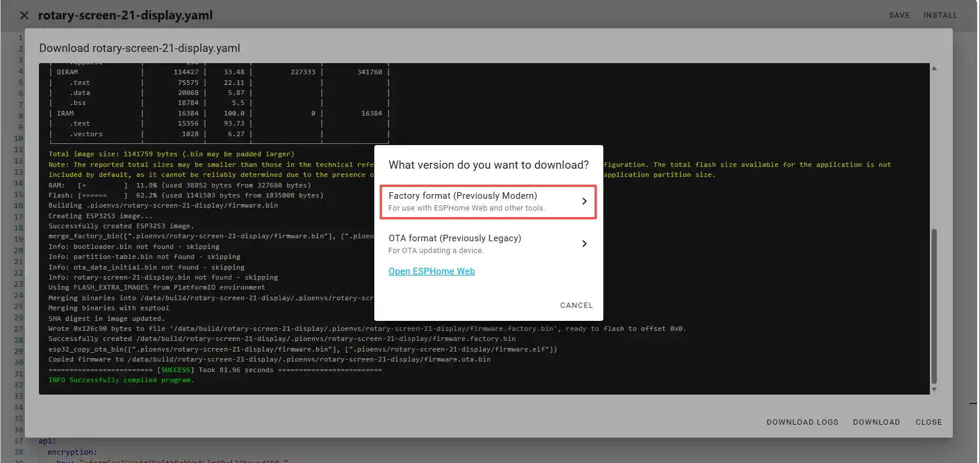Cancel the download version dialog
Viewport: 980px width, 463px height.
coord(576,306)
